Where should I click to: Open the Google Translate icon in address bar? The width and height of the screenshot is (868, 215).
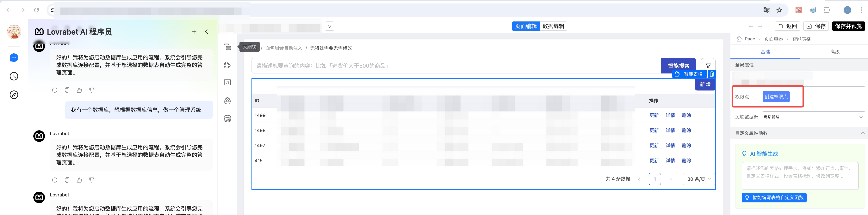767,10
